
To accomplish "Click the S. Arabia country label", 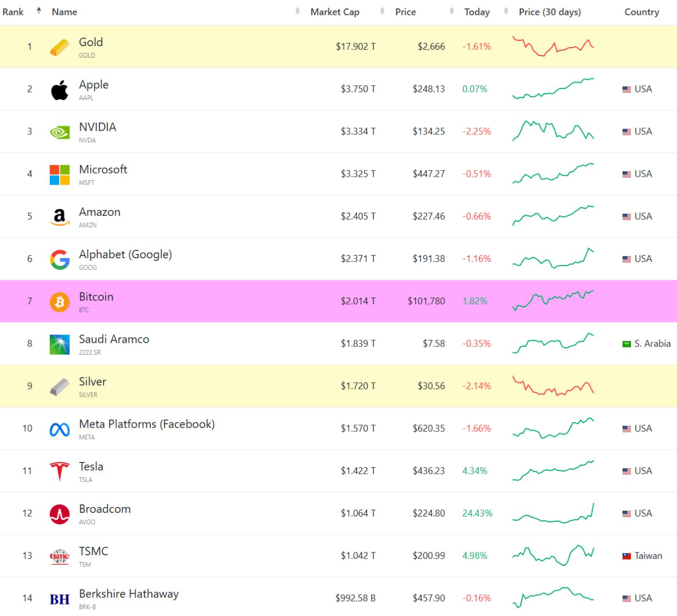I will pos(653,343).
